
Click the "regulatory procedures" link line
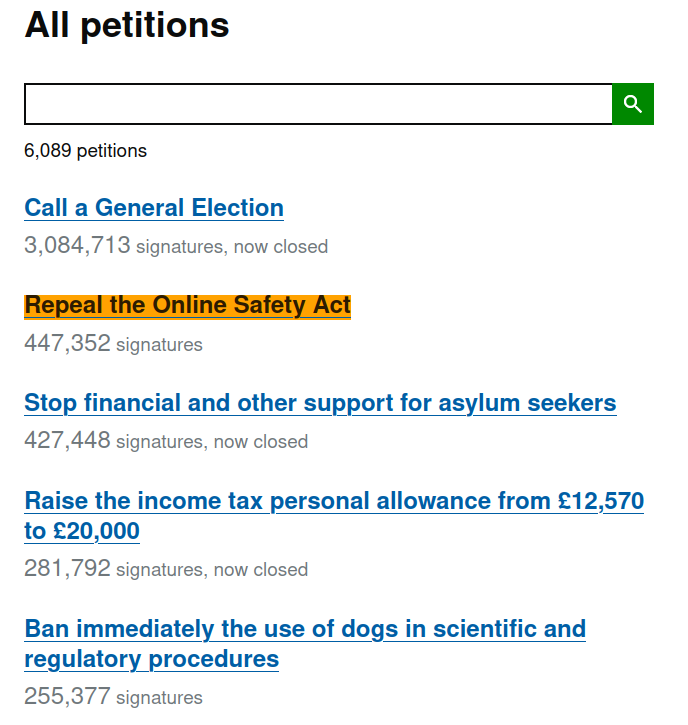tap(152, 659)
